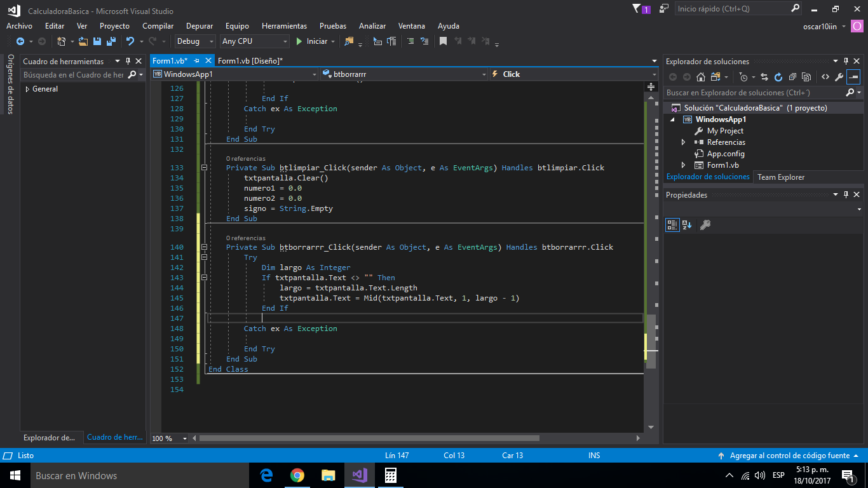868x488 pixels.
Task: Click the horizontal scrollbar of the code editor
Action: pyautogui.click(x=369, y=438)
